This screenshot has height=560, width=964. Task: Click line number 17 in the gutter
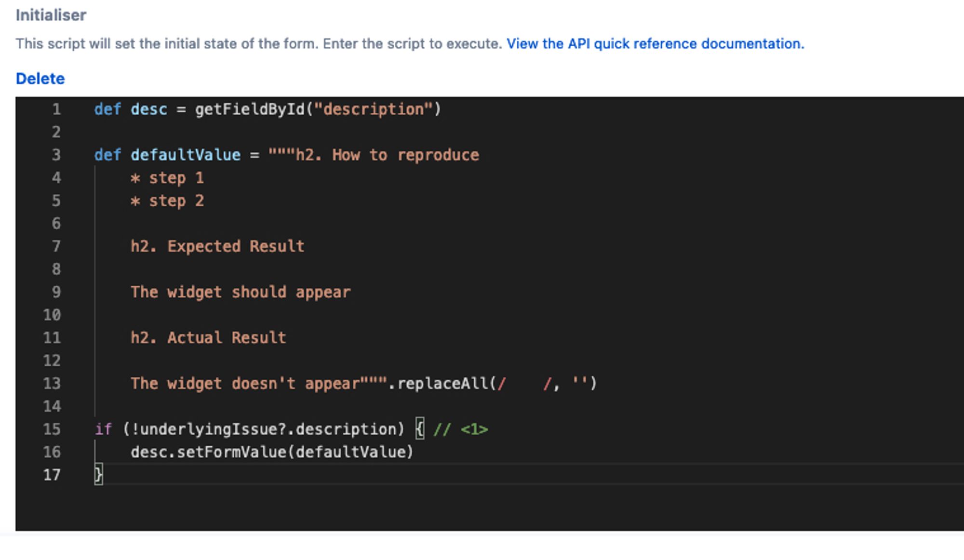tap(52, 475)
